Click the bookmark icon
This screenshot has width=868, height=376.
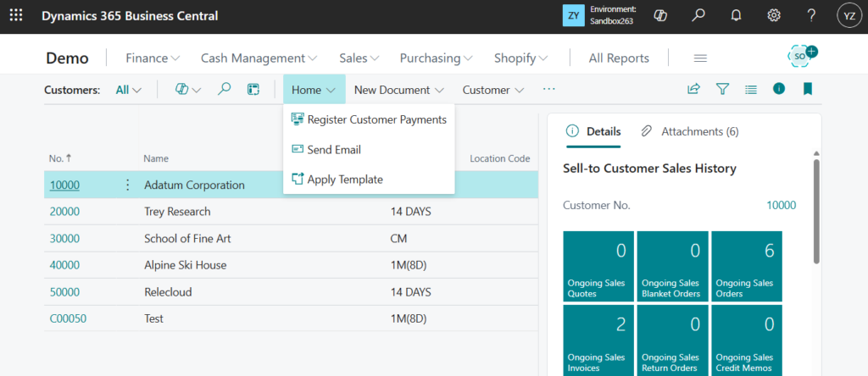click(x=808, y=89)
